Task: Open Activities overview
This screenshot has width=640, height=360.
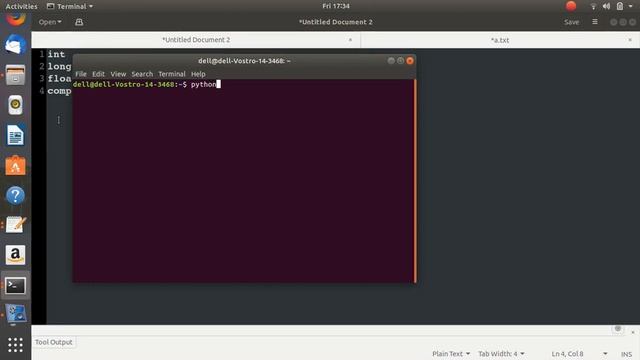Action: pyautogui.click(x=21, y=6)
